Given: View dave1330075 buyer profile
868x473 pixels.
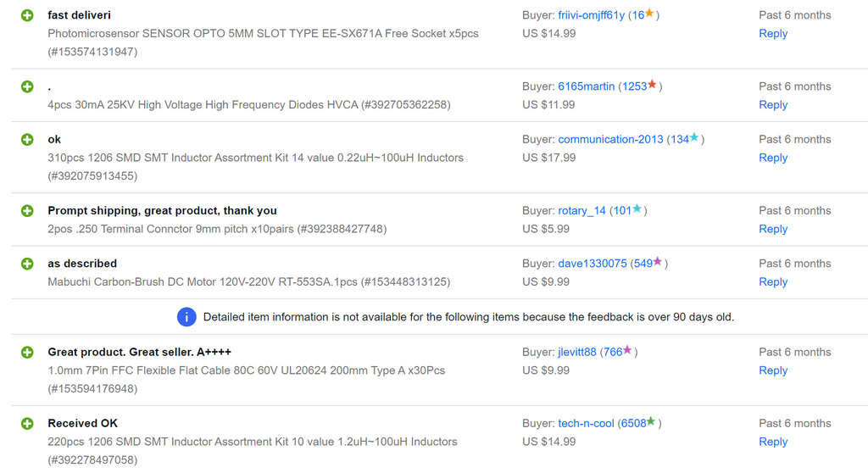Looking at the screenshot, I should 592,264.
